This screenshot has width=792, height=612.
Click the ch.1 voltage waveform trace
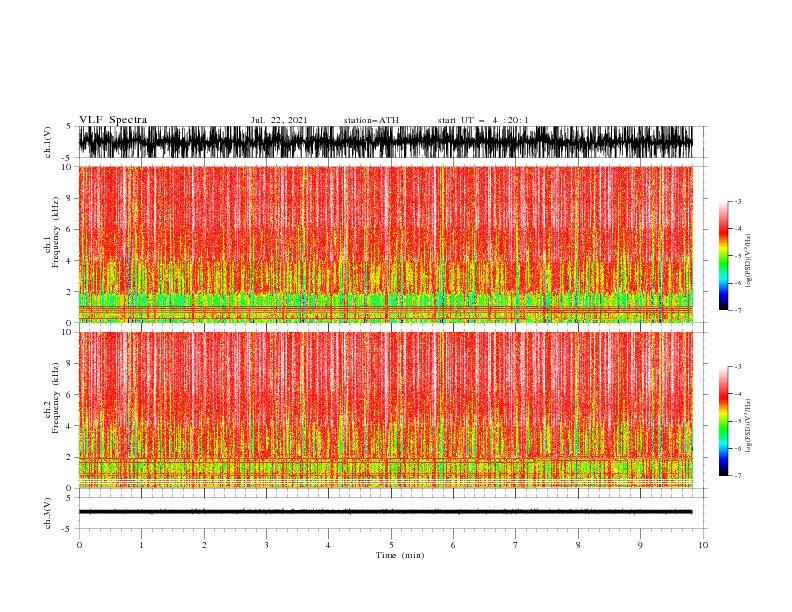(386, 142)
